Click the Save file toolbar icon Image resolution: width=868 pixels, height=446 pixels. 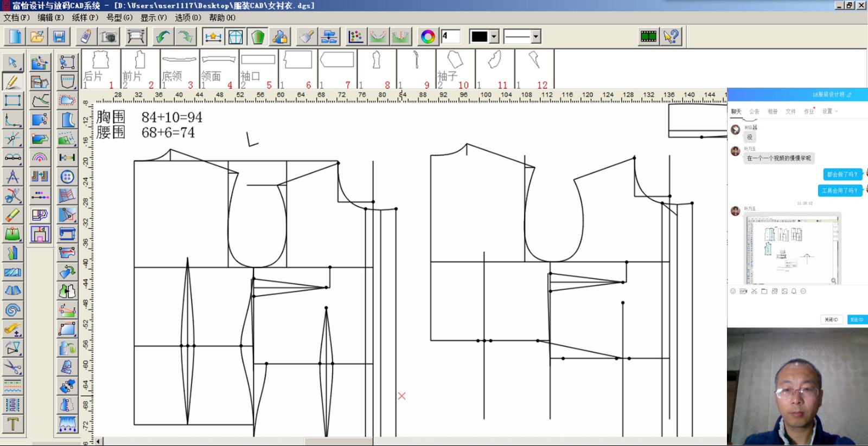[x=59, y=37]
